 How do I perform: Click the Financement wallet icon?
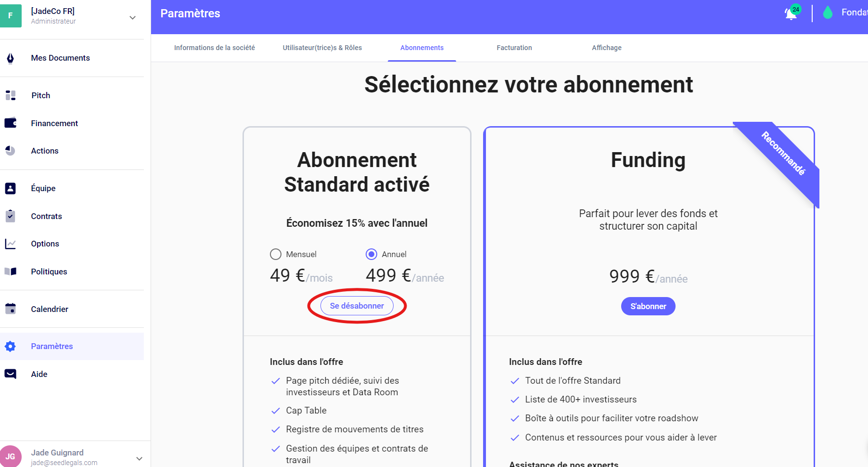(10, 123)
